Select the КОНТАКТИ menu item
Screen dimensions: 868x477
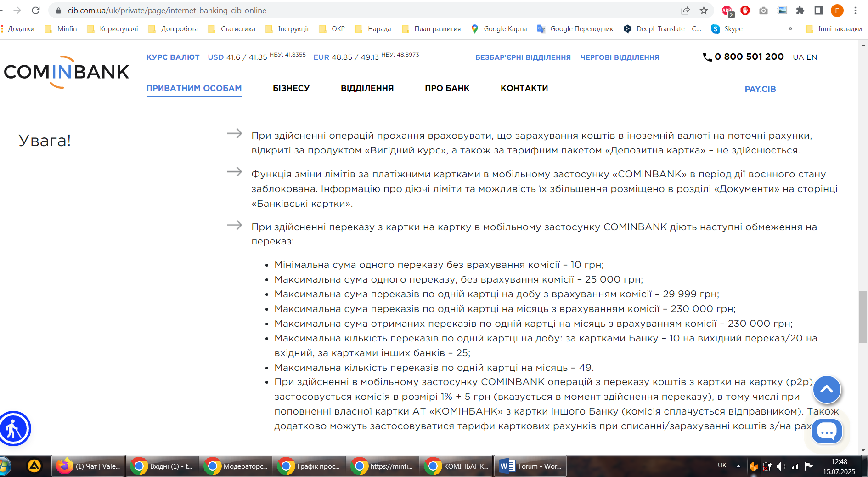tap(524, 88)
